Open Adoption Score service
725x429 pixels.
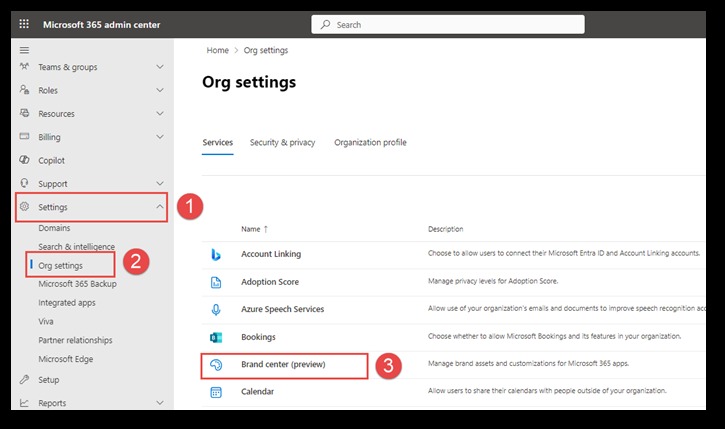tap(270, 282)
